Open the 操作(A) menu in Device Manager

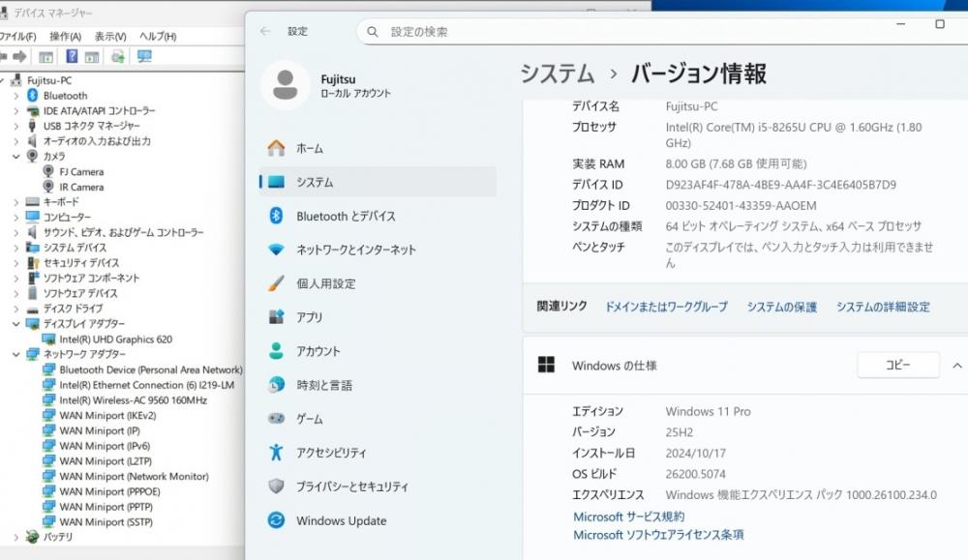(x=65, y=36)
